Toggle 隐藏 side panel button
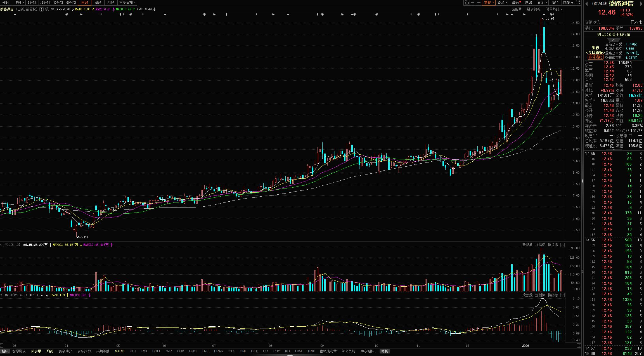 568,3
